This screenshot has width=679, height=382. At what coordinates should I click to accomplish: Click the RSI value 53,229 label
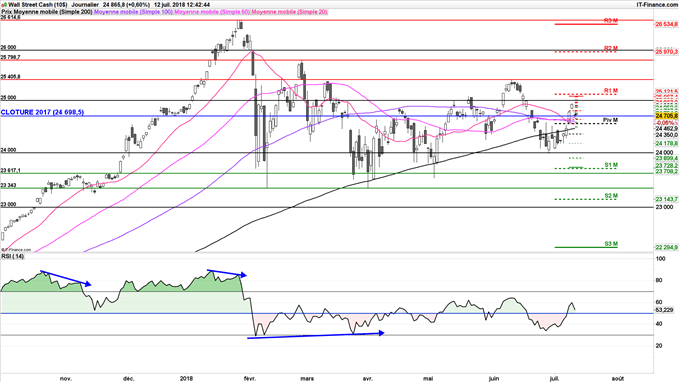(x=665, y=310)
